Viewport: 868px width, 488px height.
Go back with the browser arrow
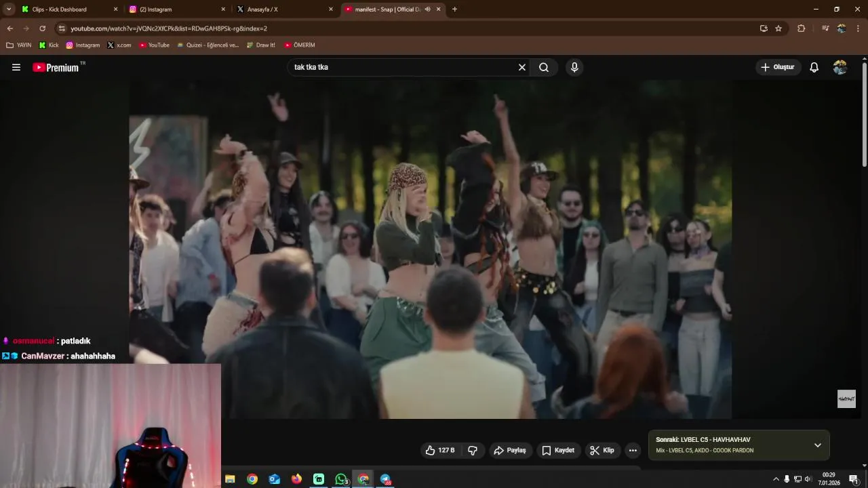point(9,28)
